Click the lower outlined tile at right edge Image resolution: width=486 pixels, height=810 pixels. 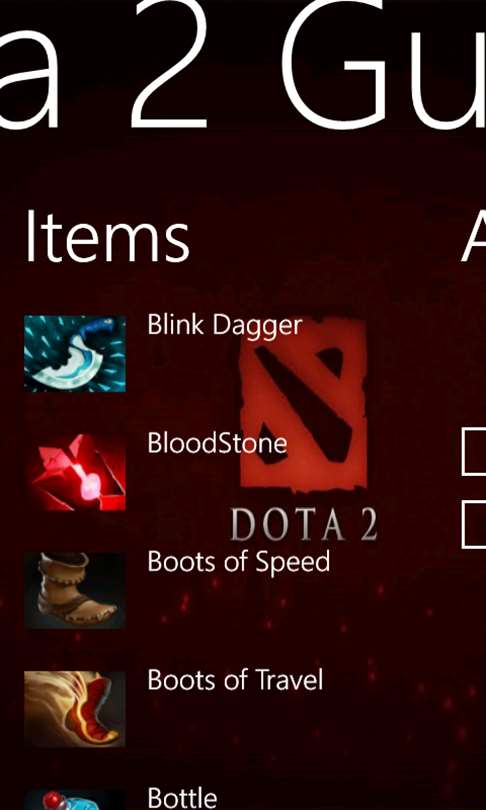tap(474, 525)
